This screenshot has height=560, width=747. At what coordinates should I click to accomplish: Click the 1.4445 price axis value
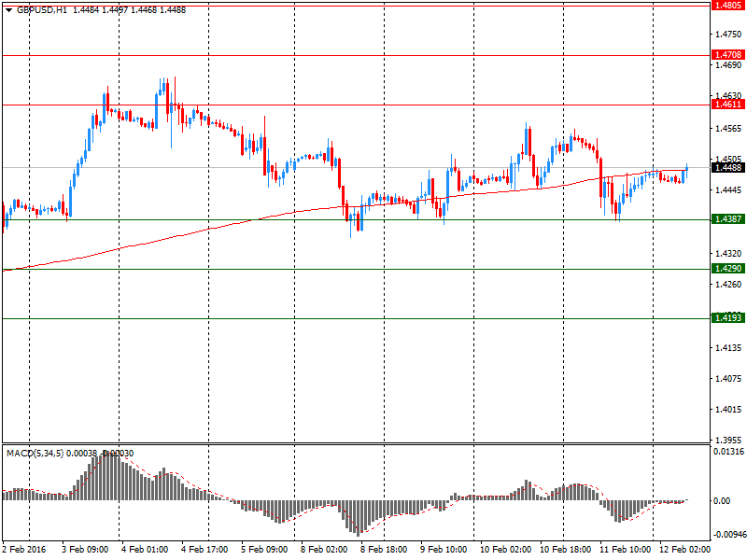(x=728, y=190)
